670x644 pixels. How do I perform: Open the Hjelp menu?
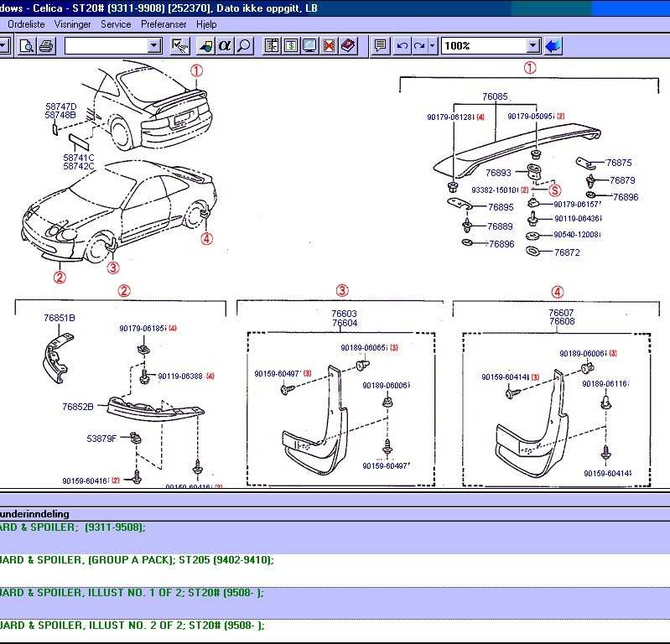[206, 24]
